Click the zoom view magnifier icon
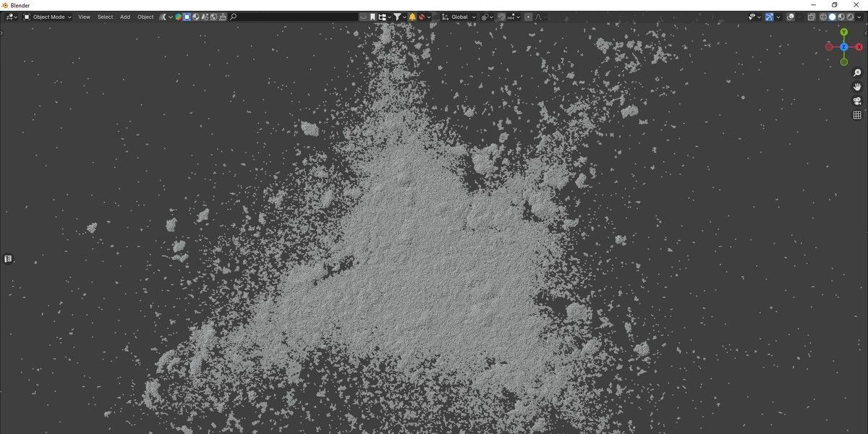Image resolution: width=868 pixels, height=434 pixels. coord(857,73)
